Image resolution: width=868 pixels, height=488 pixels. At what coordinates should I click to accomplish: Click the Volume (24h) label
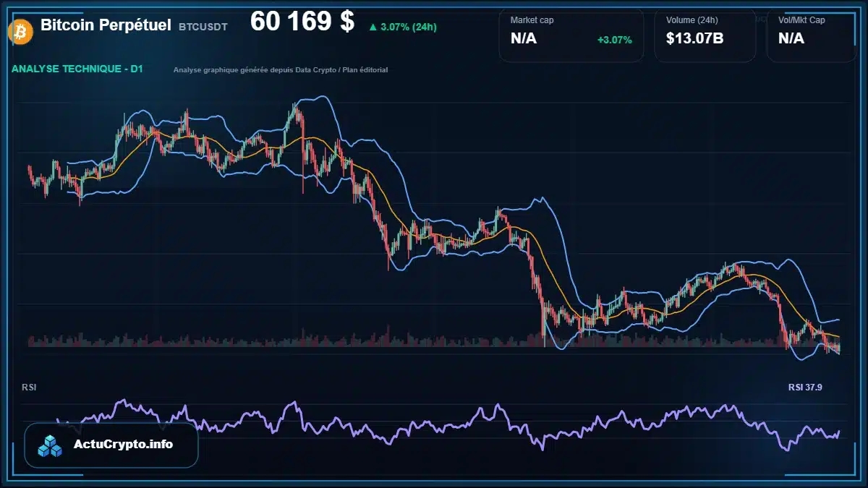(692, 20)
